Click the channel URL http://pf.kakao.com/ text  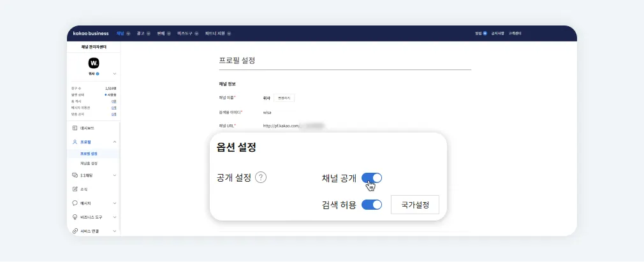[x=281, y=126]
